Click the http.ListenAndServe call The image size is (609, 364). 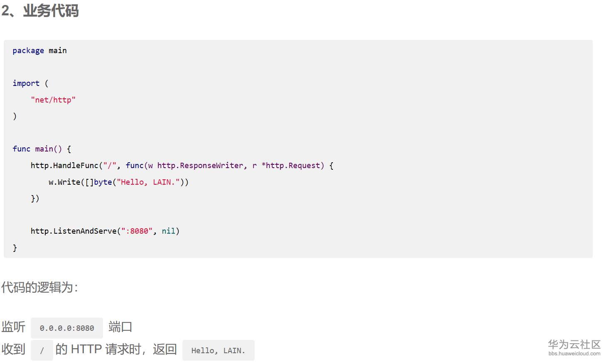point(74,231)
